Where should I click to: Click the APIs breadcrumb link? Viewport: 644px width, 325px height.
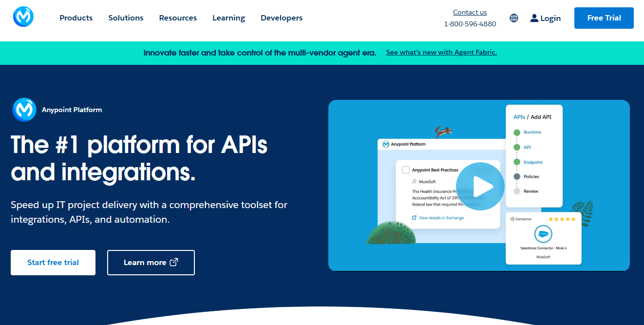(x=519, y=117)
